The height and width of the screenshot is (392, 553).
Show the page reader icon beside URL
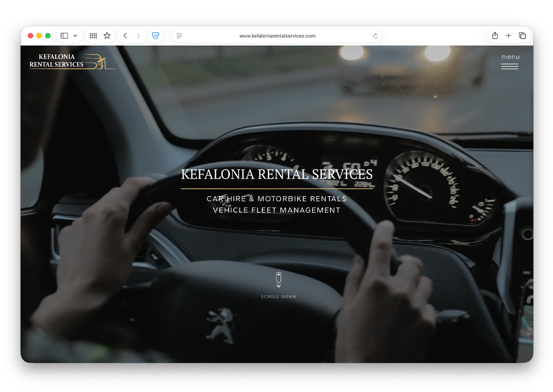click(179, 35)
